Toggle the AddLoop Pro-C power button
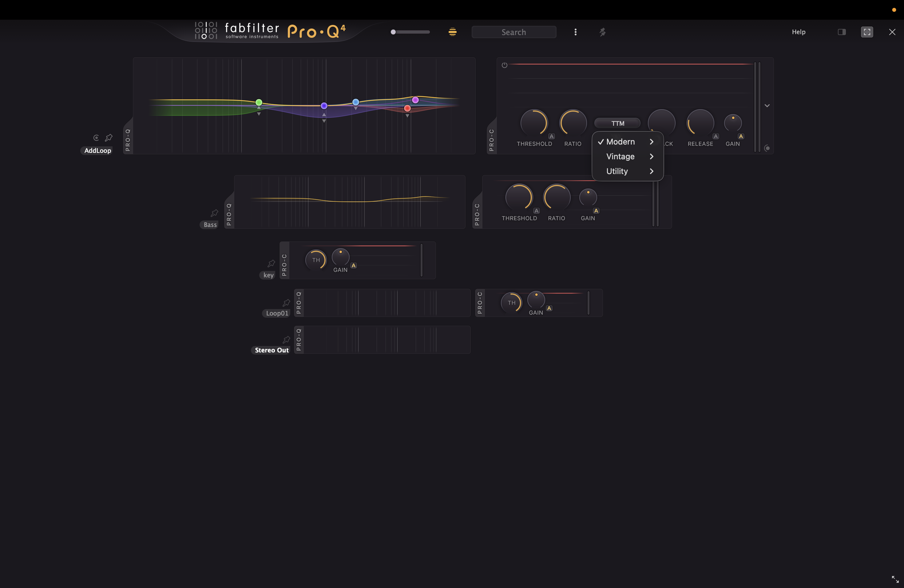 coord(504,65)
